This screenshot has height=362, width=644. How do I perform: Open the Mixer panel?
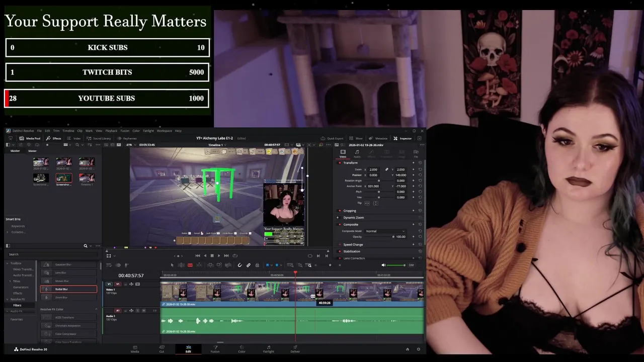tap(356, 138)
